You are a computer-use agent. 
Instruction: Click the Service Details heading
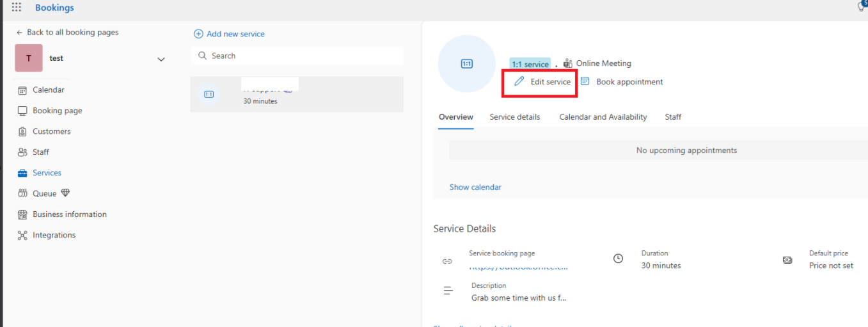coord(464,228)
